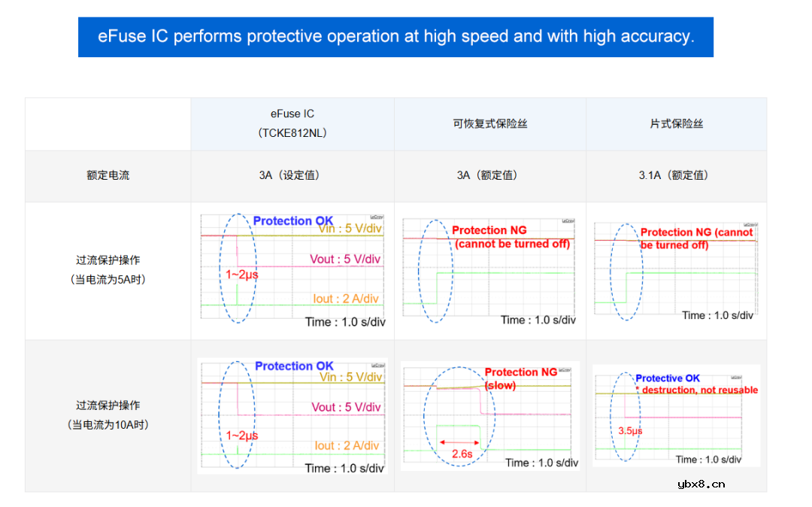Click the 3.5µs label in chip fuse waveform
This screenshot has height=507, width=812.
coord(630,431)
